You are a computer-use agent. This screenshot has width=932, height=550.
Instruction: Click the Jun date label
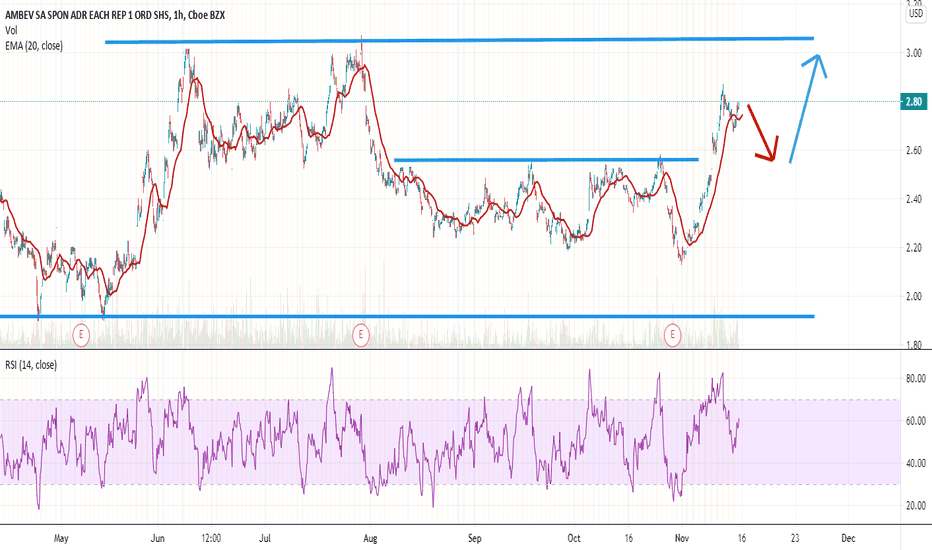[158, 539]
